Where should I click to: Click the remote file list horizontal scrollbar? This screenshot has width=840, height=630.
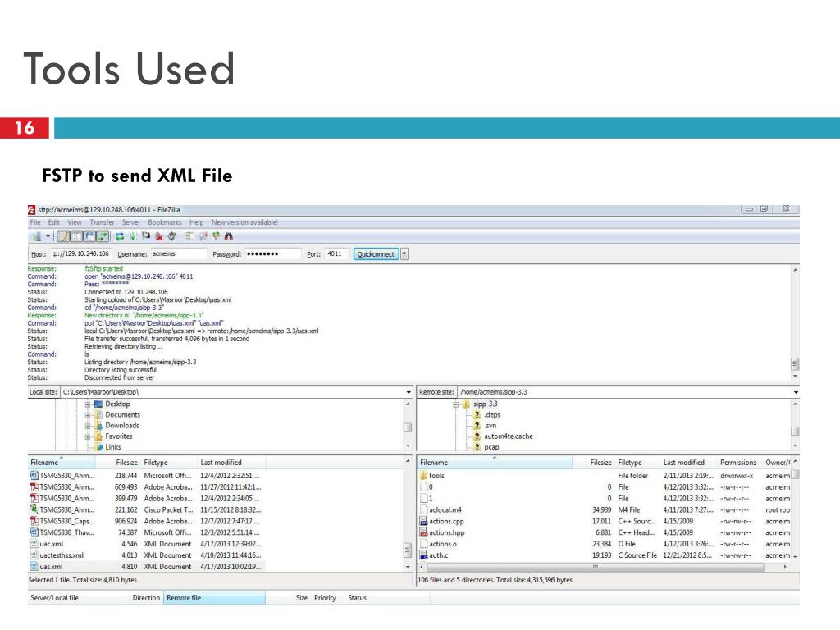coord(595,567)
